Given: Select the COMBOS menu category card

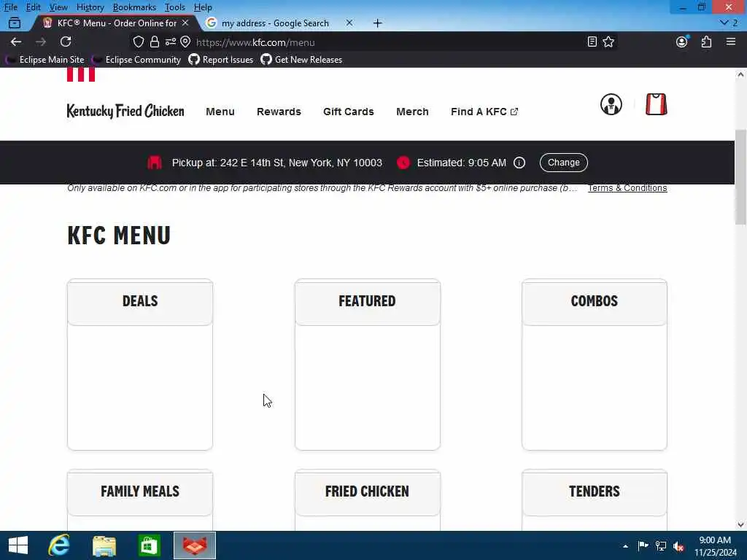Looking at the screenshot, I should 594,365.
